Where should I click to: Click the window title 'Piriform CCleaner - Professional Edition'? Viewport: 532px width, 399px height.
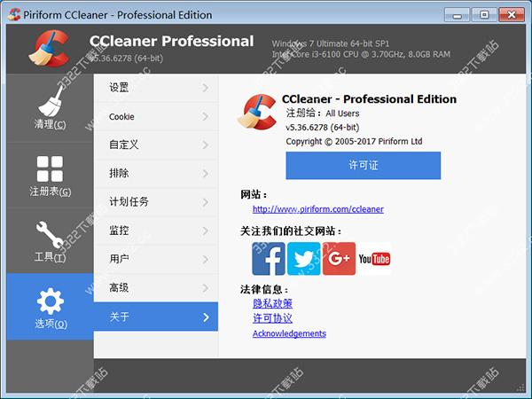[118, 15]
